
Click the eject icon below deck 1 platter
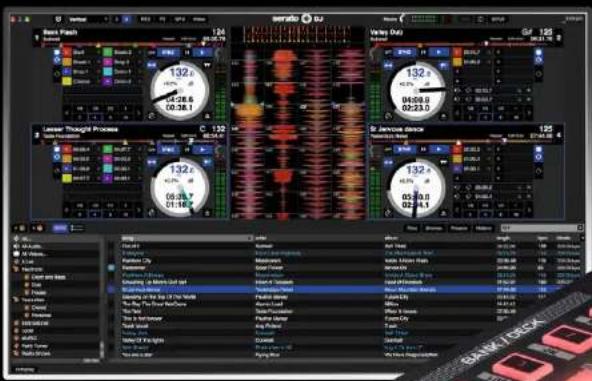[207, 116]
